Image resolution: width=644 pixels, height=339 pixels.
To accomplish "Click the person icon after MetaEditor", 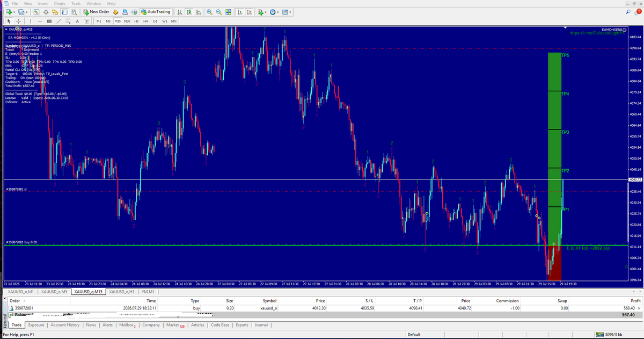I will click(125, 12).
